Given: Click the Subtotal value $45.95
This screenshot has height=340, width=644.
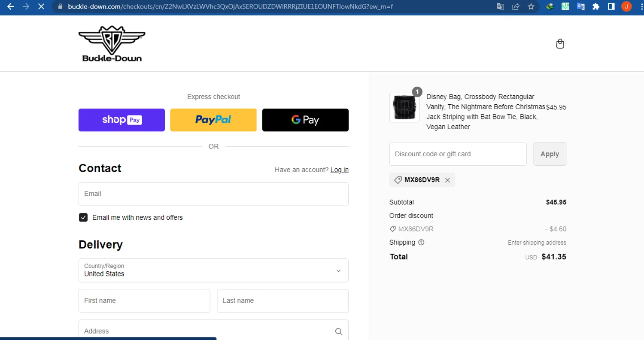Looking at the screenshot, I should [556, 202].
